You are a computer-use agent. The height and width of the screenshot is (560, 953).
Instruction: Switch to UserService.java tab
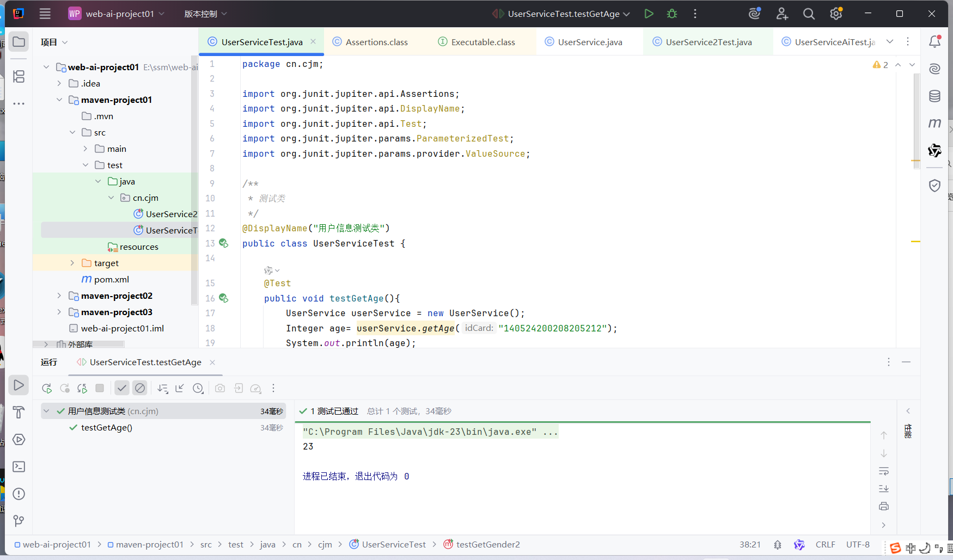[590, 42]
